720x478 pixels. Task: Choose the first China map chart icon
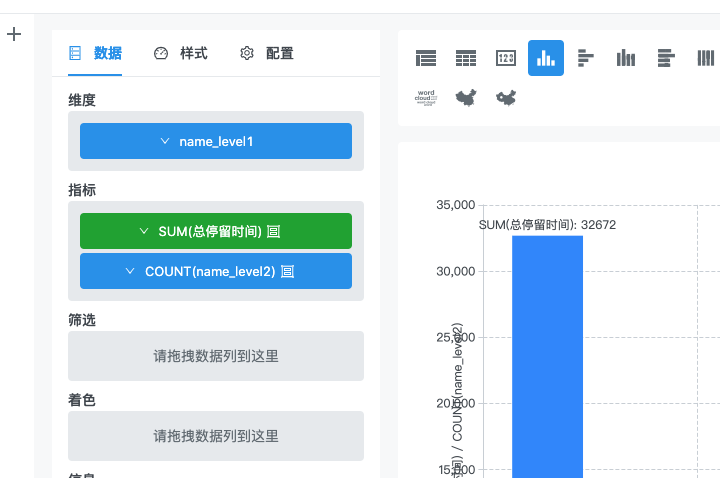pyautogui.click(x=466, y=98)
